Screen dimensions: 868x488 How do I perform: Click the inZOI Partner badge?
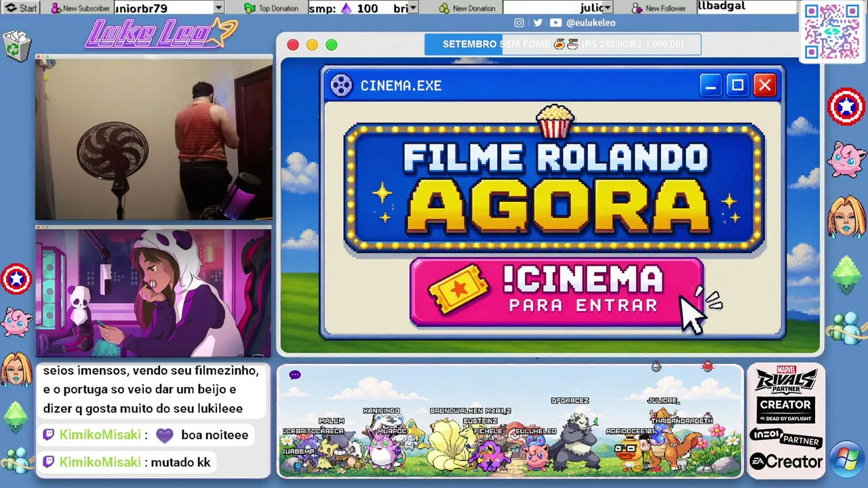[x=786, y=437]
